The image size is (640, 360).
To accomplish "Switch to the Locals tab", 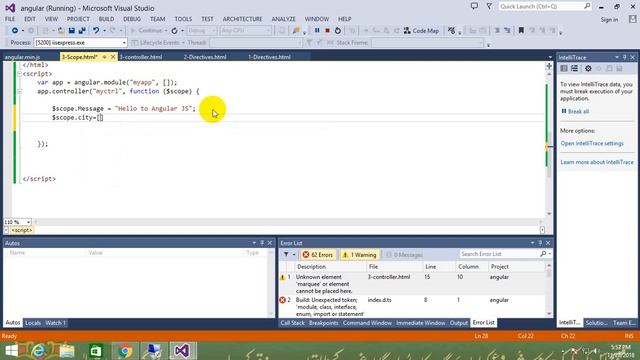I will pyautogui.click(x=33, y=323).
